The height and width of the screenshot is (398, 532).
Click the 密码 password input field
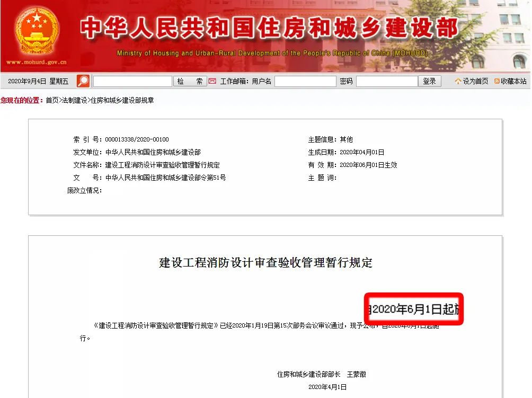click(x=387, y=81)
